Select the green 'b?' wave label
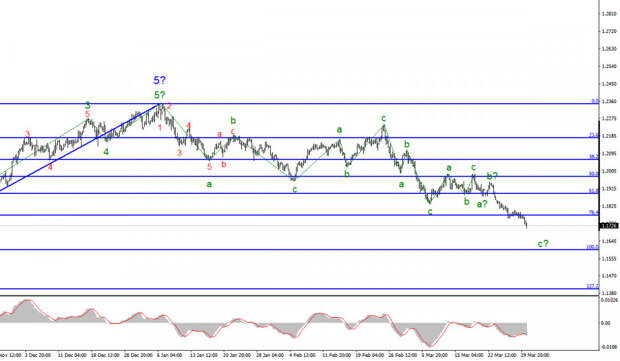 tap(492, 176)
